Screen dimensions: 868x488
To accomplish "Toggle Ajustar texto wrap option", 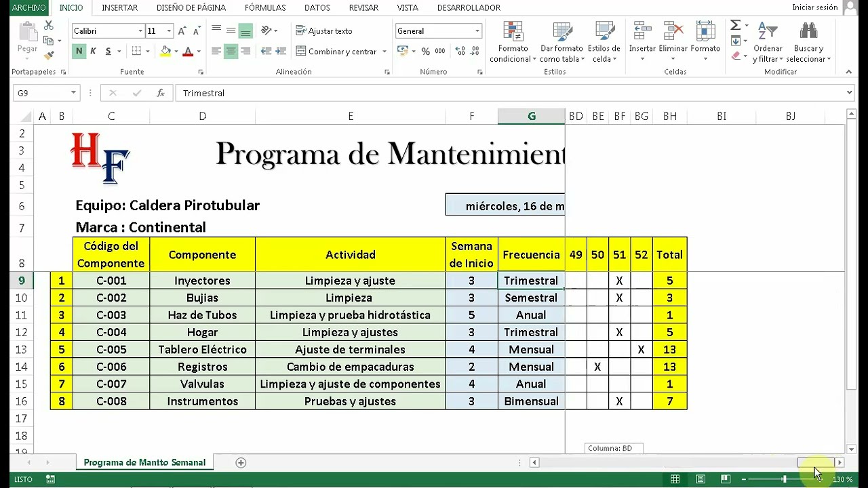I will (324, 31).
